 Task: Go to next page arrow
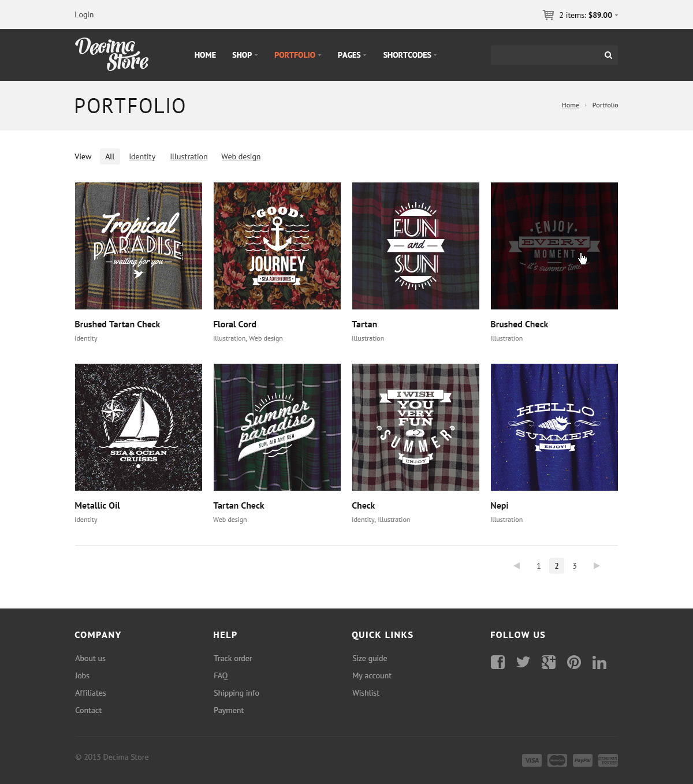tap(597, 566)
